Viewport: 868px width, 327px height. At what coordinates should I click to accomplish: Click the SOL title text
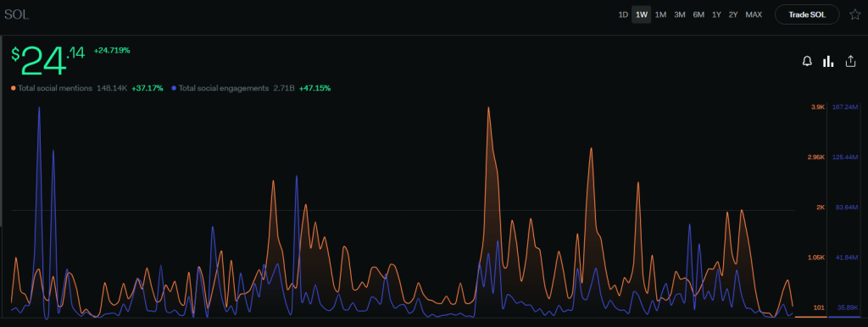(17, 15)
